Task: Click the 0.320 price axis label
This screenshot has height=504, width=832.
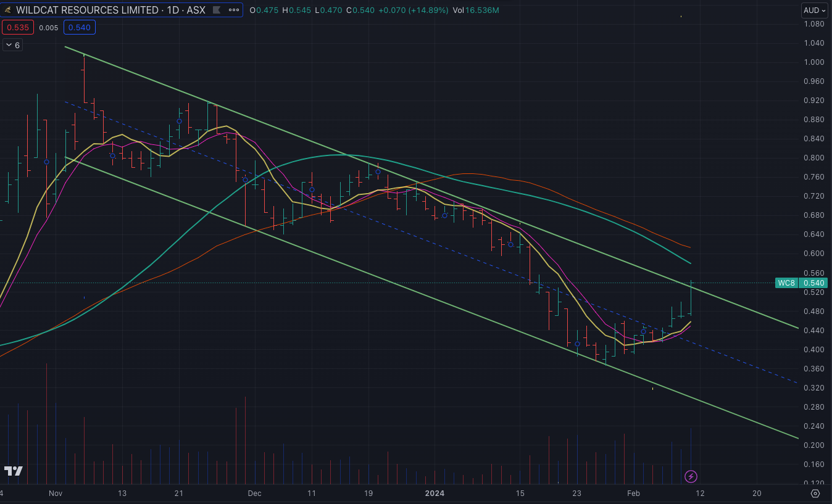Action: [x=814, y=388]
